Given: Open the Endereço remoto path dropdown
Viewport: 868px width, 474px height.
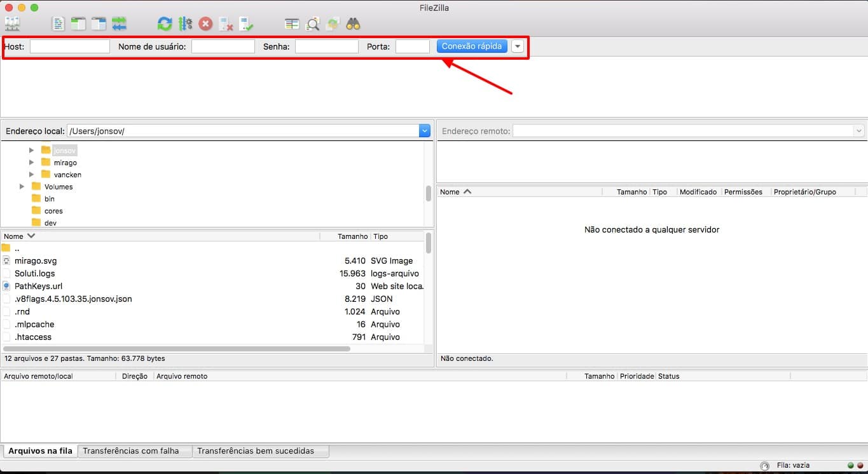Looking at the screenshot, I should click(859, 131).
